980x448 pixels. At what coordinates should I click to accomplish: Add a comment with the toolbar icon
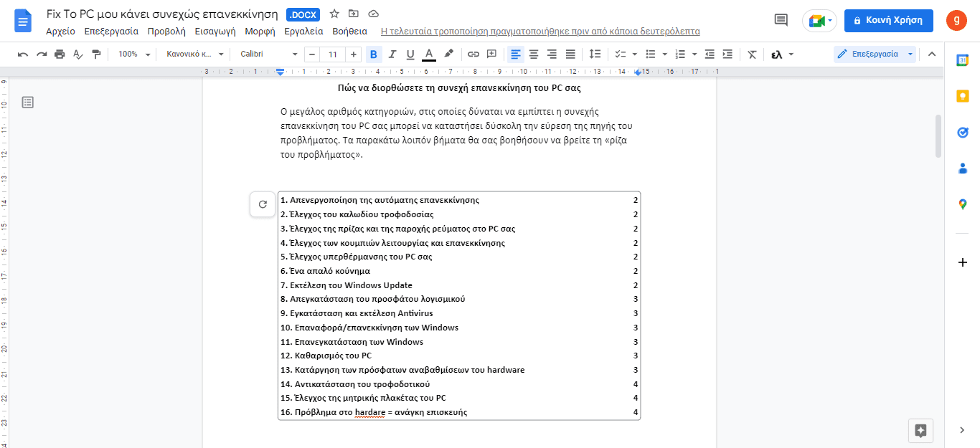click(x=491, y=54)
